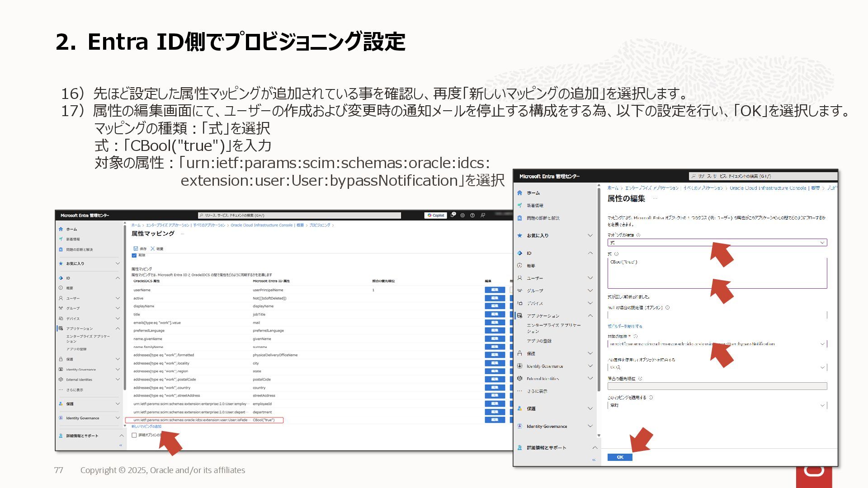The image size is (868, 488).
Task: Click ユーザー icon in Edit Attribute window sidebar
Action: [x=519, y=278]
